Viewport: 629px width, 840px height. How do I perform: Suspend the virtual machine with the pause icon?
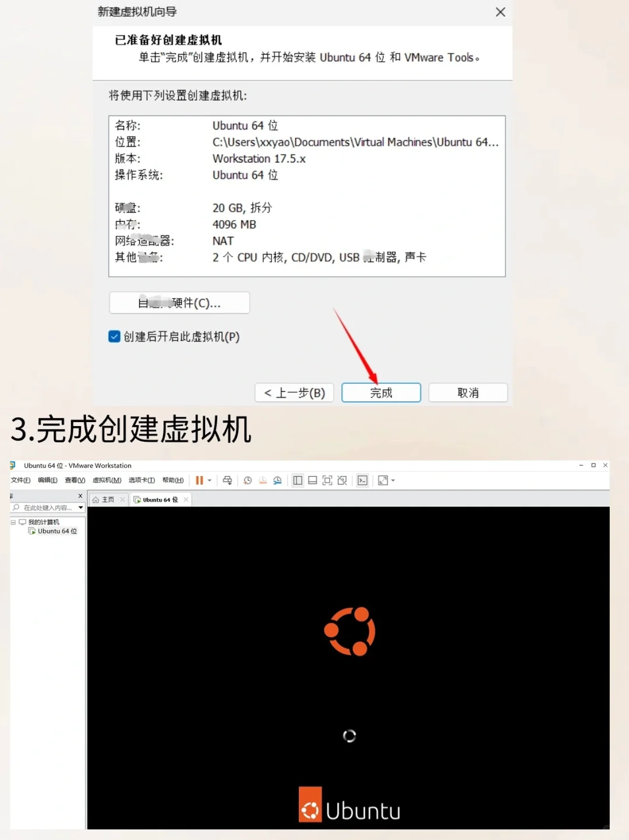click(200, 480)
